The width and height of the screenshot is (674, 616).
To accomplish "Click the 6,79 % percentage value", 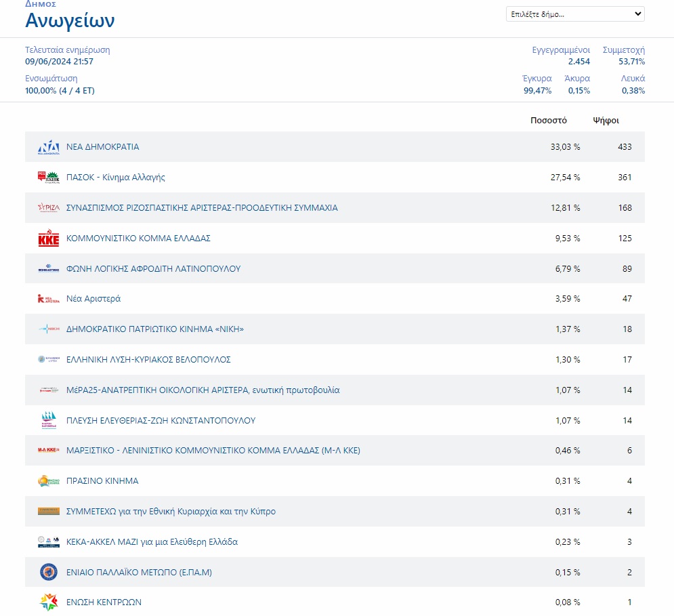I will [x=568, y=268].
